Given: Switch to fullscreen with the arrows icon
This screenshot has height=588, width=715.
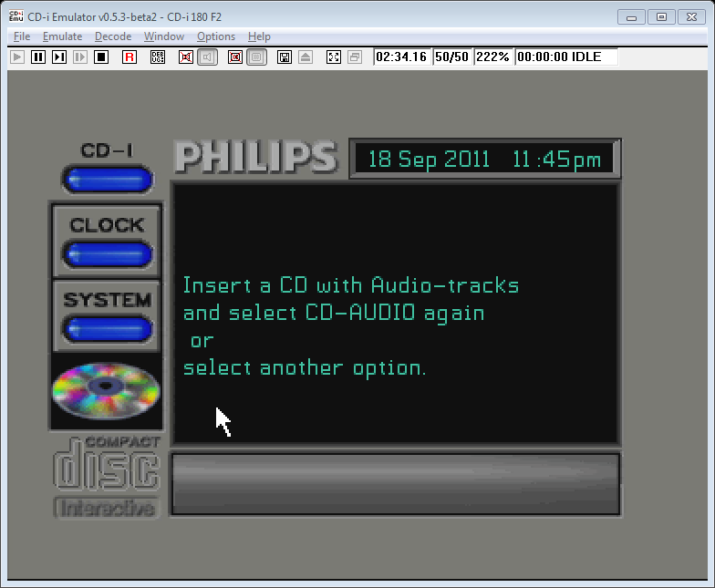Looking at the screenshot, I should tap(334, 57).
